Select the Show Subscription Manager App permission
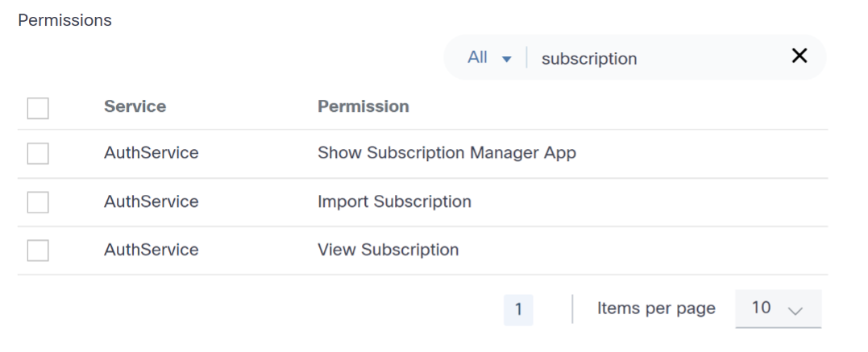This screenshot has height=352, width=868. point(446,153)
